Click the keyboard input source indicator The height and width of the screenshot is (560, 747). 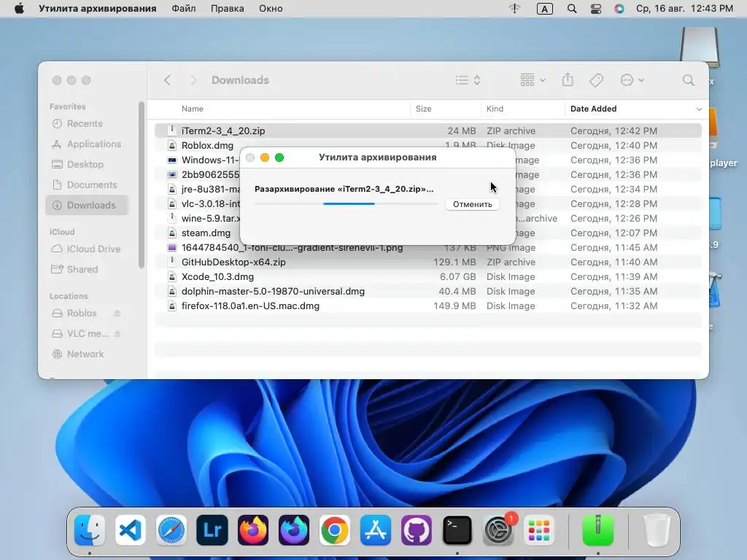pos(544,9)
